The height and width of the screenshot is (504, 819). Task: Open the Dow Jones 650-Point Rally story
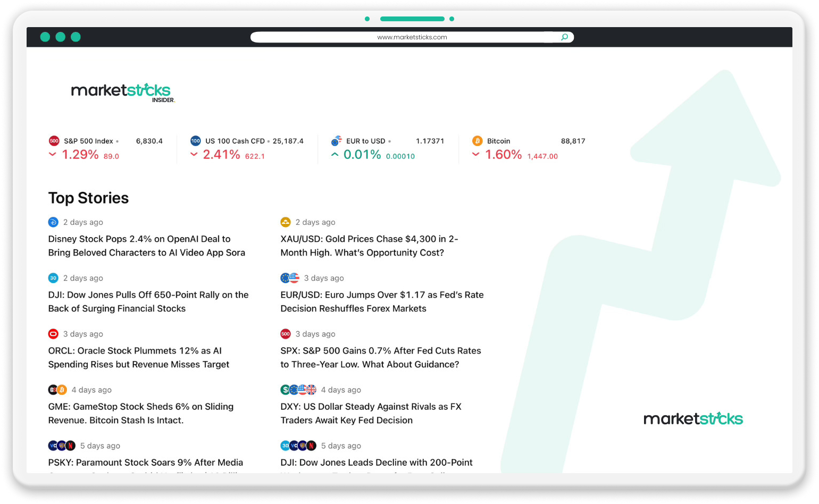(x=148, y=301)
